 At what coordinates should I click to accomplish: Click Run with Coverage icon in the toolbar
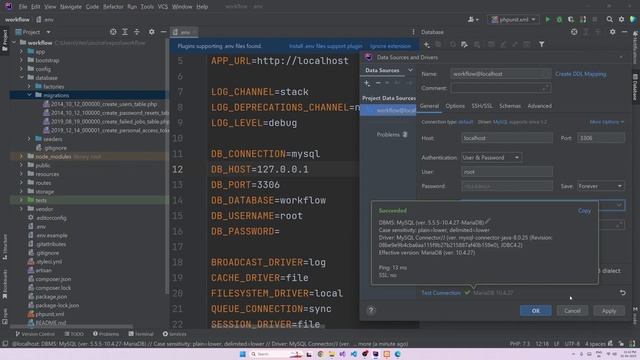point(571,19)
